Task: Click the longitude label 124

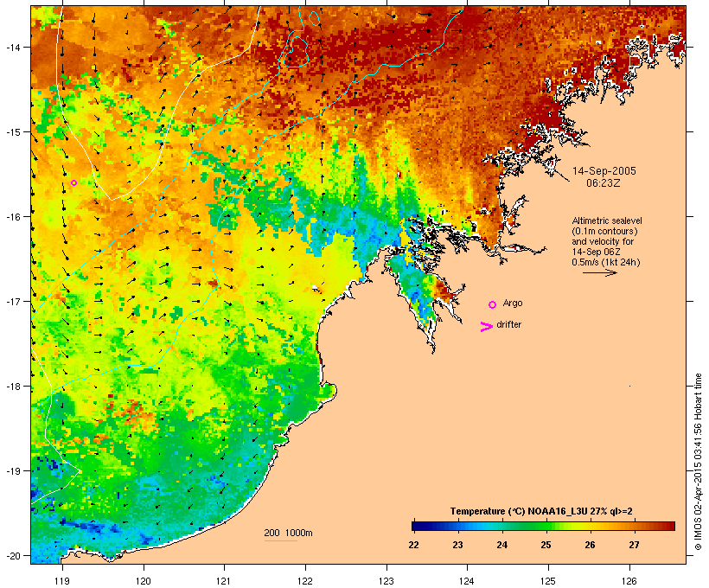Action: point(467,581)
